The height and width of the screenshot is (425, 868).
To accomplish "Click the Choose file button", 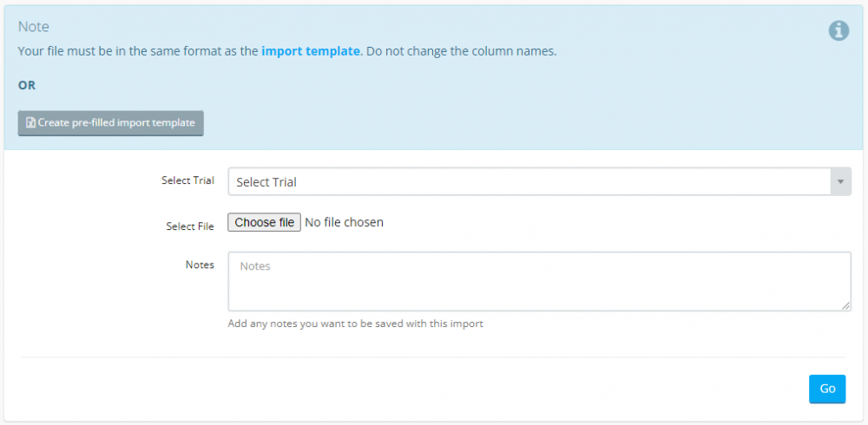I will [265, 222].
